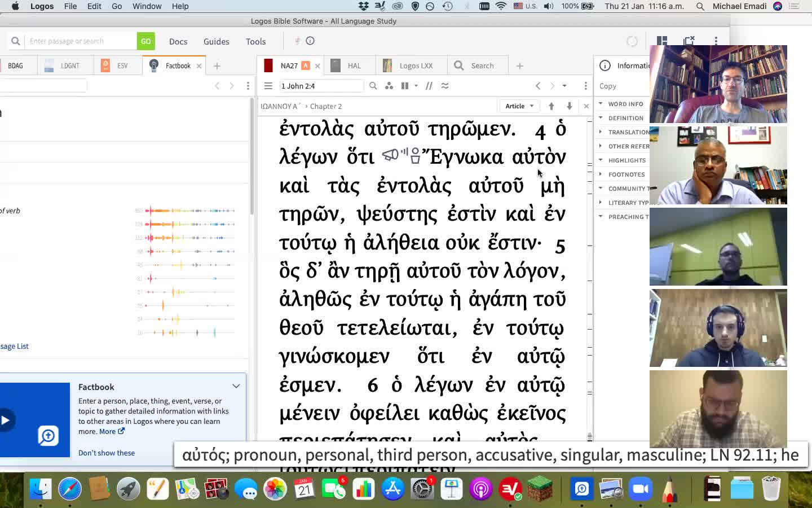Expand the OTHER REFERENCES section
Image resolution: width=812 pixels, height=508 pixels.
601,146
